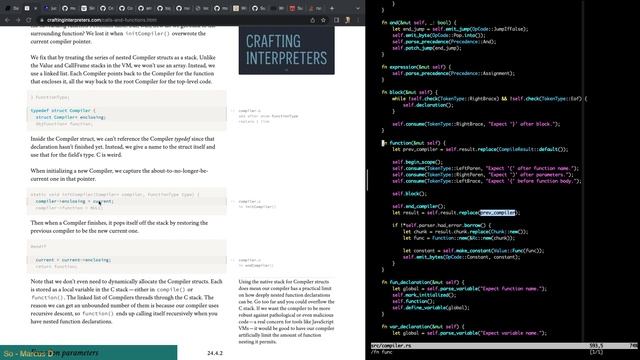Click highlighted 'prev_compiler' in terminal
The width and height of the screenshot is (640, 360).
pos(497,213)
